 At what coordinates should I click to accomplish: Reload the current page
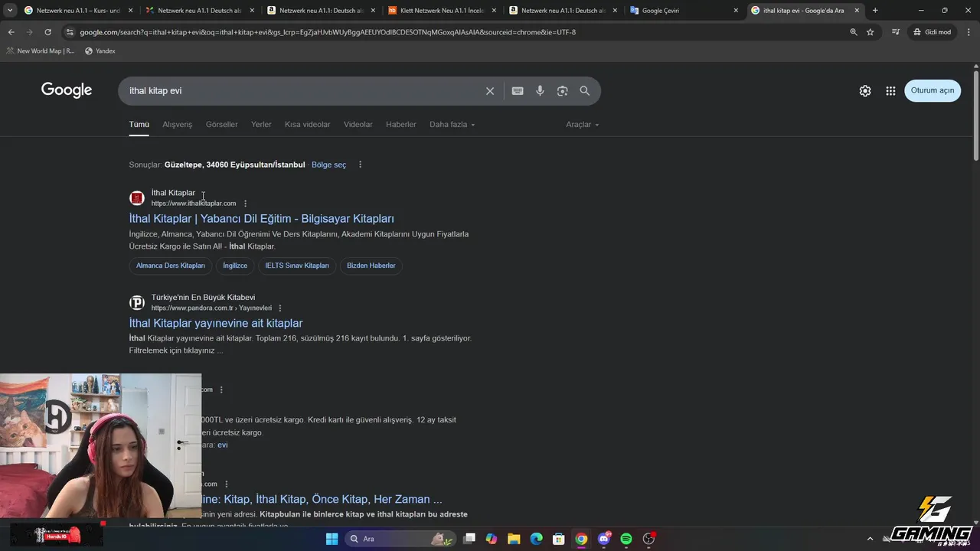pyautogui.click(x=47, y=32)
